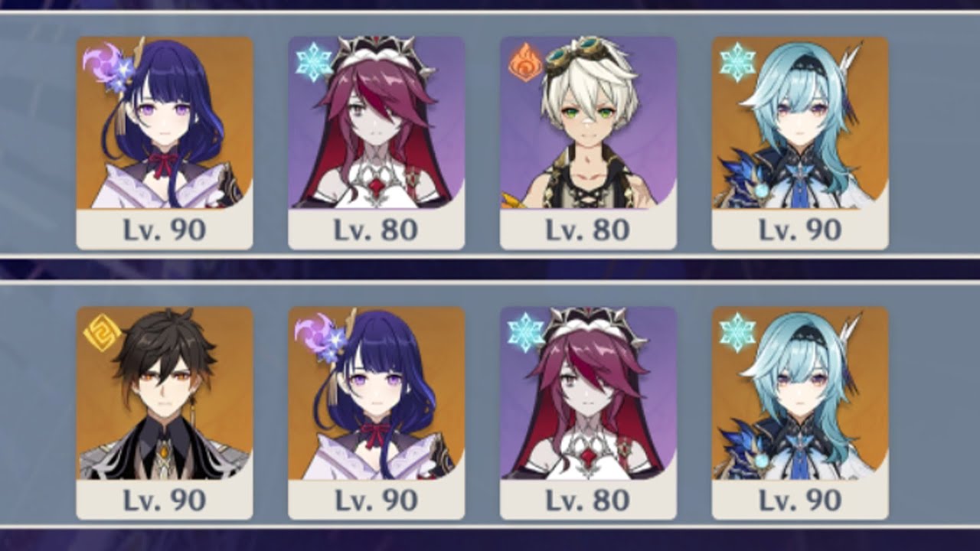
Task: Click Cryo icon on bottom row Rosaria card
Action: pyautogui.click(x=526, y=333)
